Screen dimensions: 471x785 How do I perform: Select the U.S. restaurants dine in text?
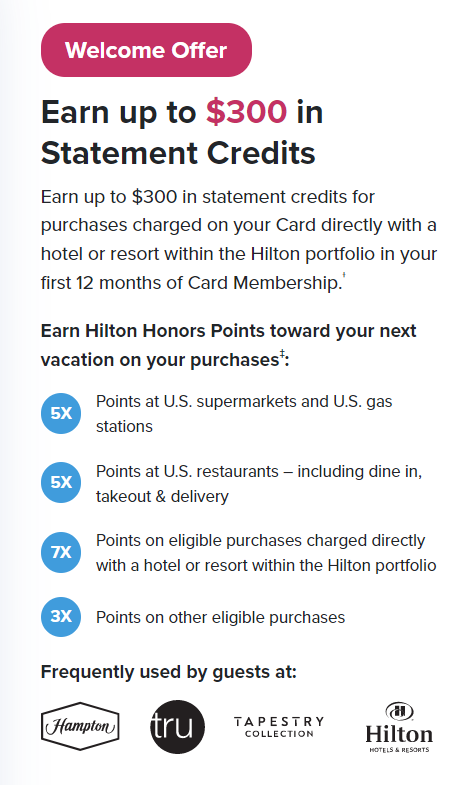click(259, 483)
